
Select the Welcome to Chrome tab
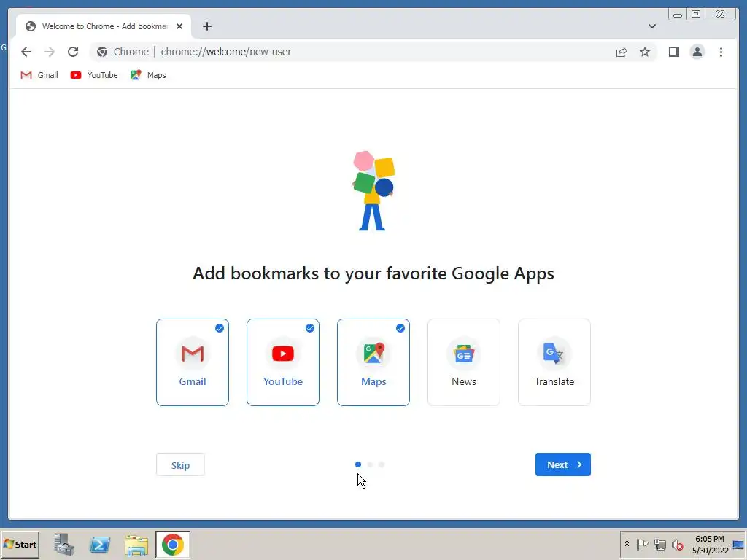coord(104,26)
